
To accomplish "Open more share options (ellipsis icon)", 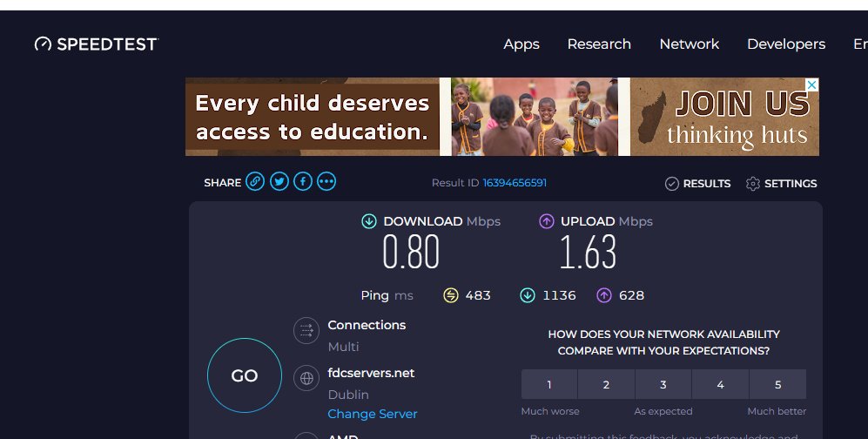I will [x=326, y=181].
